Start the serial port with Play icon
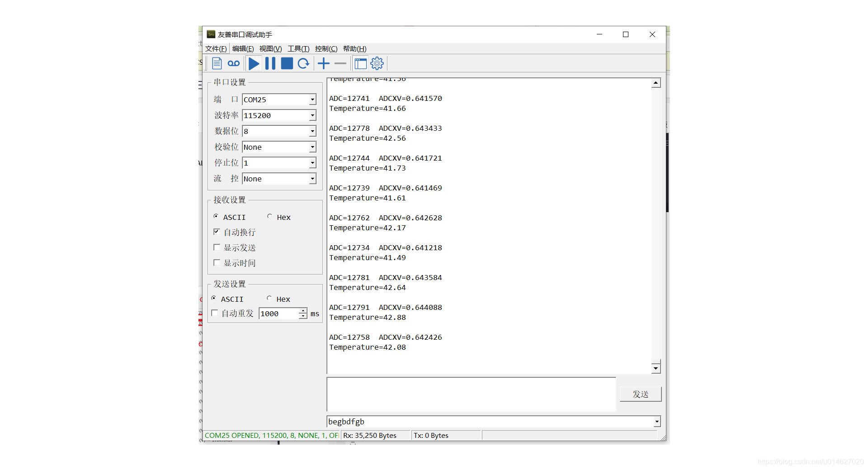Viewport: 868px width, 470px height. (254, 63)
